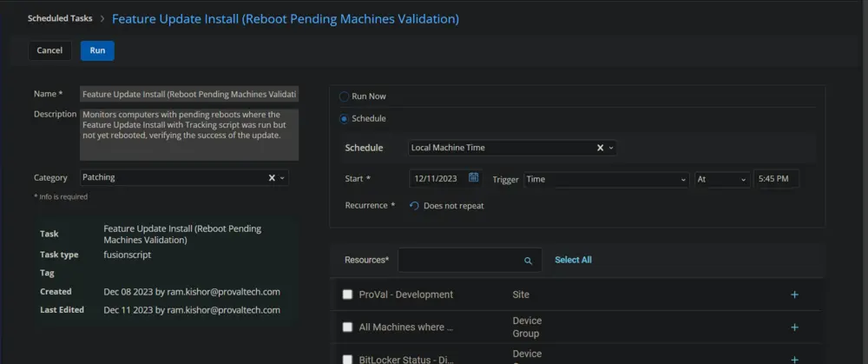Add ProVal - Development site with plus

point(794,295)
